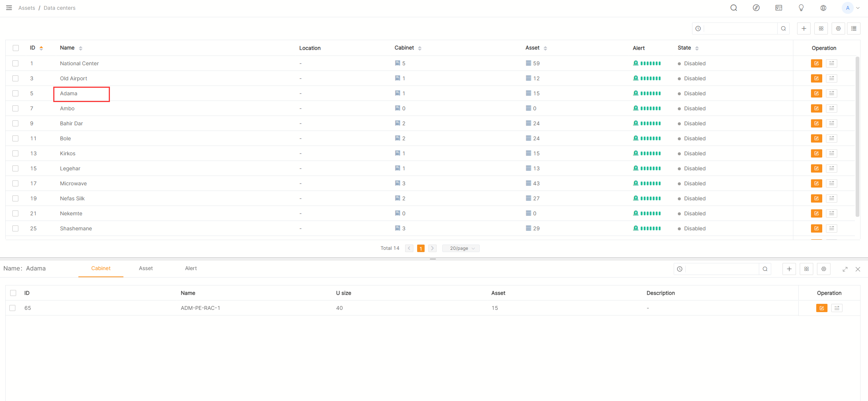Viewport: 868px width, 401px height.
Task: Switch to the Asset tab
Action: (146, 268)
